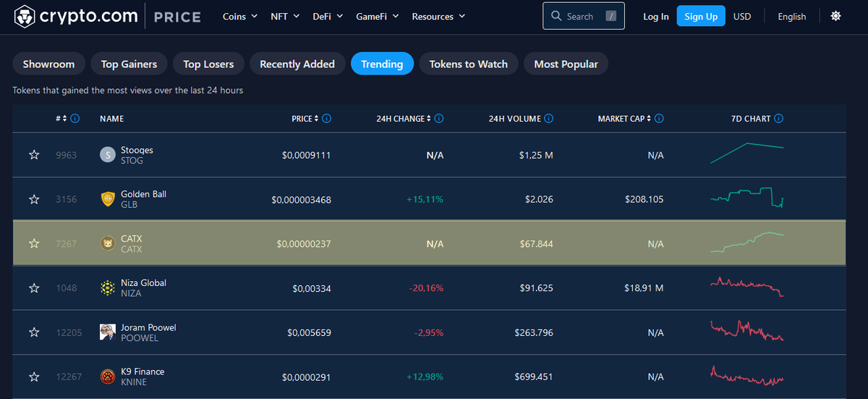Click the K9 Finance coin icon
The height and width of the screenshot is (399, 868).
(x=107, y=377)
